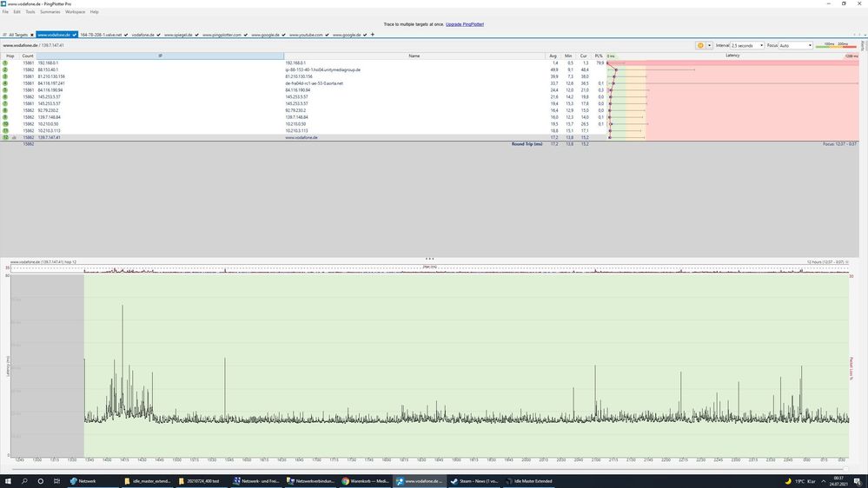868x488 pixels.
Task: Switch to the Idle Master Extended taskbar window
Action: tap(528, 481)
